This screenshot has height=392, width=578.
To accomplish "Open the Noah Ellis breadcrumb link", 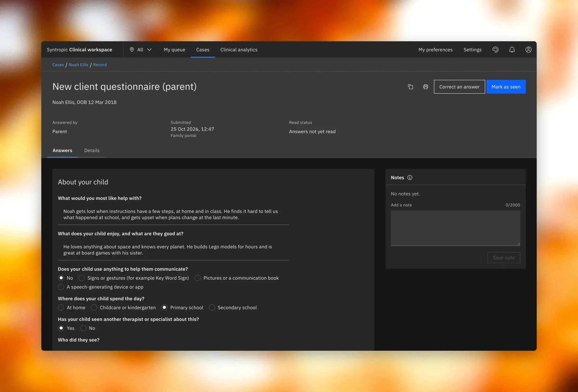I will point(78,65).
